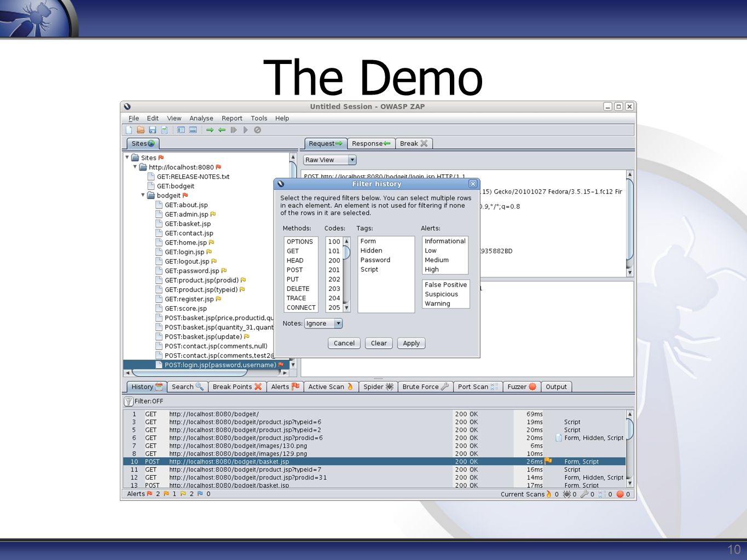The width and height of the screenshot is (747, 560).
Task: Select POST in the Methods list
Action: pos(300,270)
